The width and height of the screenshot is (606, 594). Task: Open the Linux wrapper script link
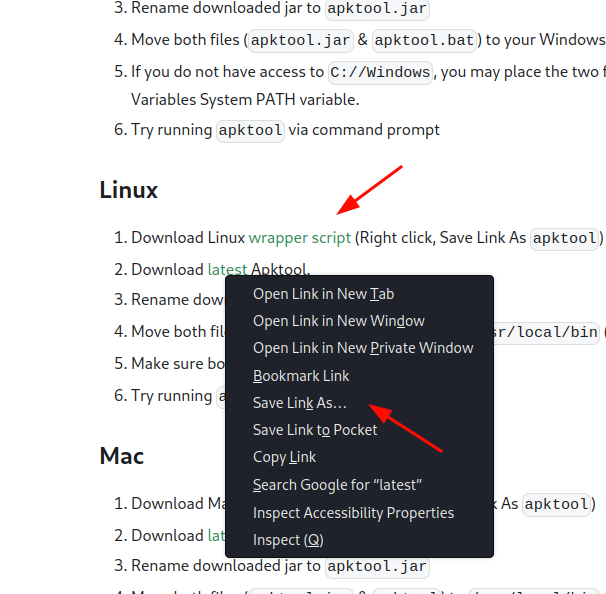pos(300,238)
